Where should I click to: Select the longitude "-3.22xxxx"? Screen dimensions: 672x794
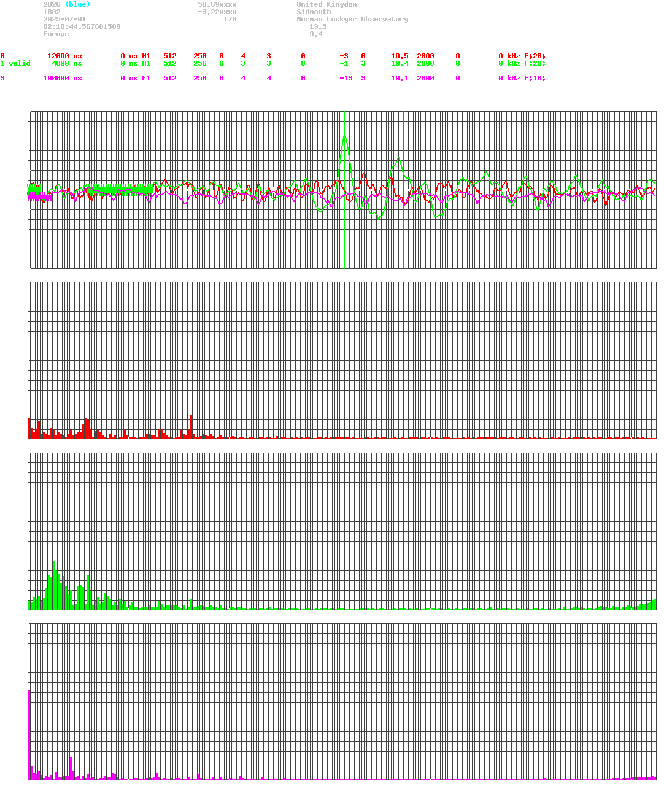[x=217, y=12]
